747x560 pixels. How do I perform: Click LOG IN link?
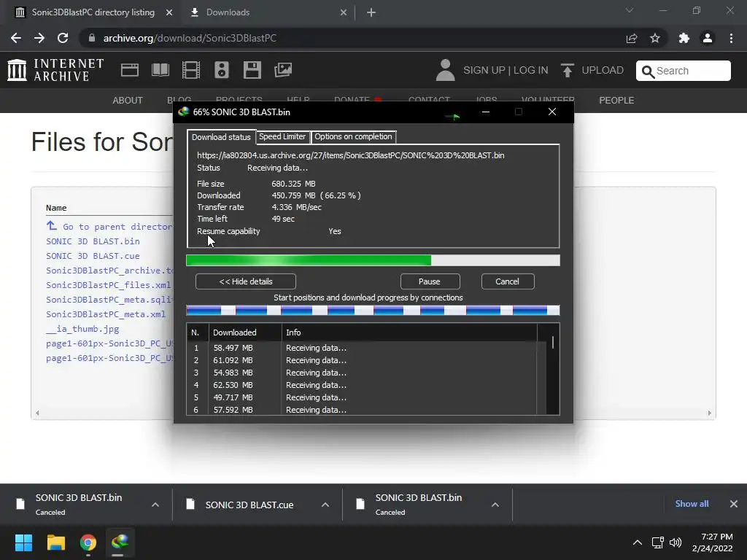pyautogui.click(x=531, y=71)
